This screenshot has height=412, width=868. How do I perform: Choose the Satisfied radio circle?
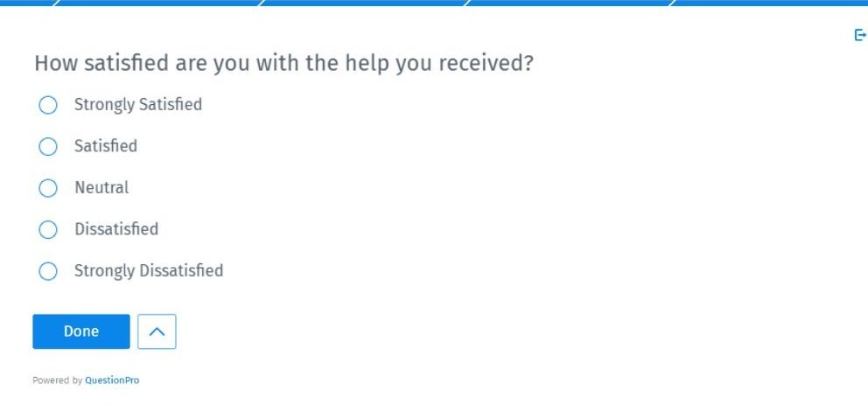(x=48, y=146)
